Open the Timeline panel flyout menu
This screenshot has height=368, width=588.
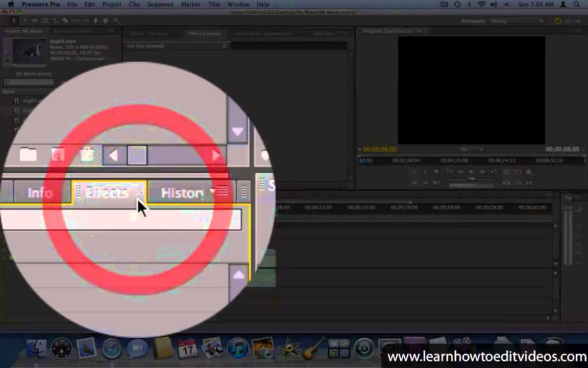(549, 195)
